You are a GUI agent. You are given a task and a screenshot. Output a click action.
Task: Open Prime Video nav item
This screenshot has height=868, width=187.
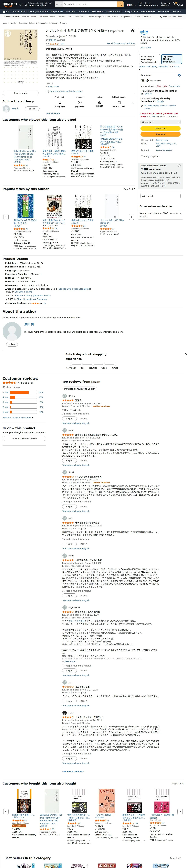[164, 11]
